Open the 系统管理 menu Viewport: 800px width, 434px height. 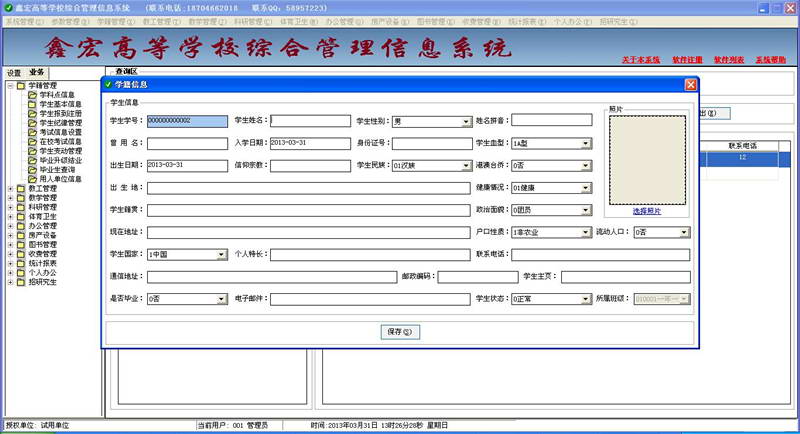click(25, 21)
